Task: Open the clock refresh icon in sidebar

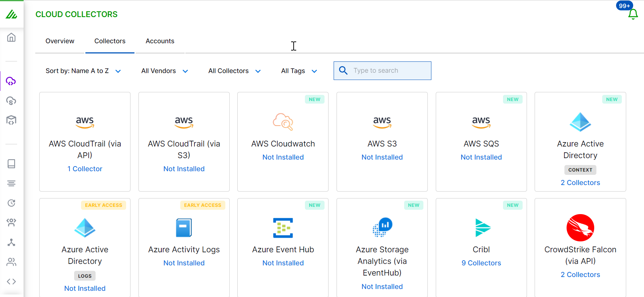Action: (x=11, y=203)
